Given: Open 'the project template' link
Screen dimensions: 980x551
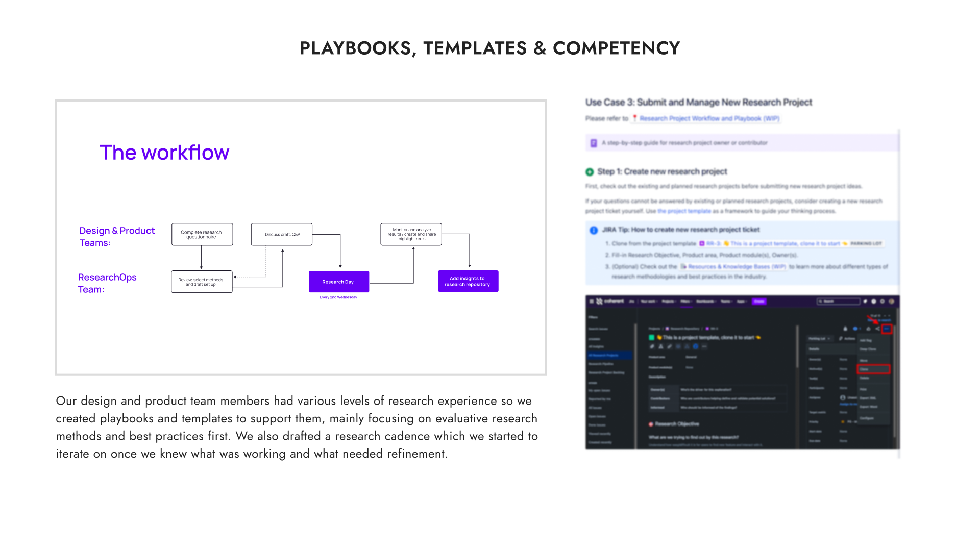Looking at the screenshot, I should [684, 211].
